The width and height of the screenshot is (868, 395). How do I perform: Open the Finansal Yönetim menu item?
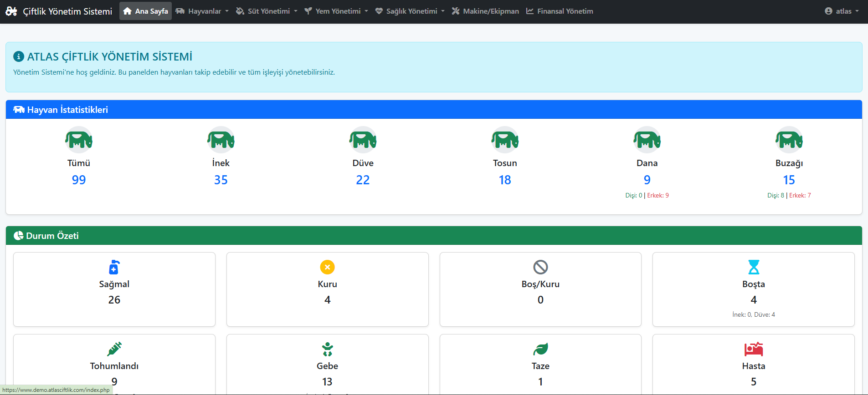click(x=560, y=11)
